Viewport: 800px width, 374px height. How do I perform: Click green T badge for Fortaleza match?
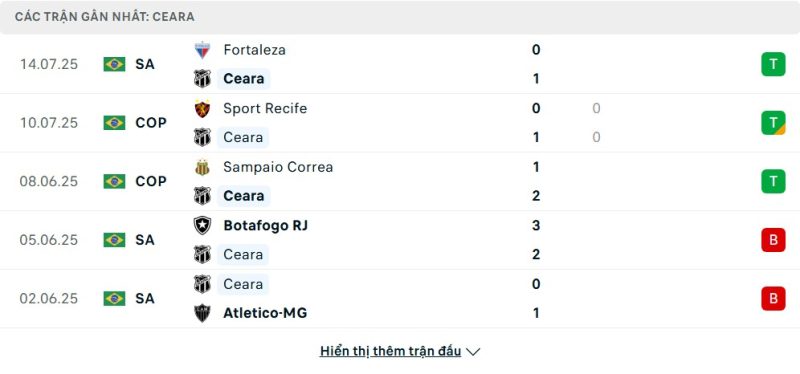tap(773, 64)
